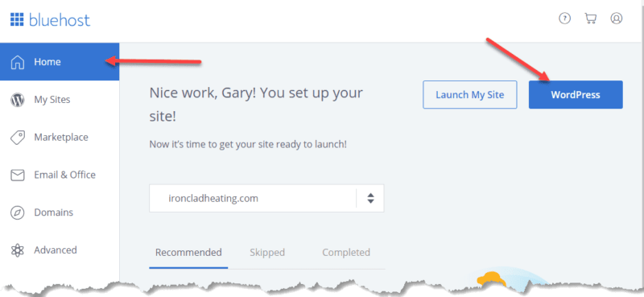
Task: Open Advanced in the sidebar
Action: click(60, 250)
